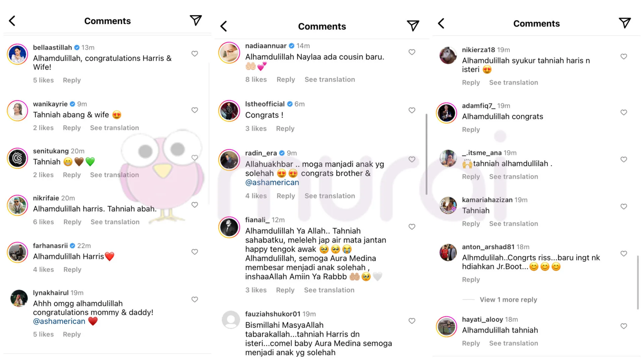Expand View 1 more reply

tap(508, 300)
